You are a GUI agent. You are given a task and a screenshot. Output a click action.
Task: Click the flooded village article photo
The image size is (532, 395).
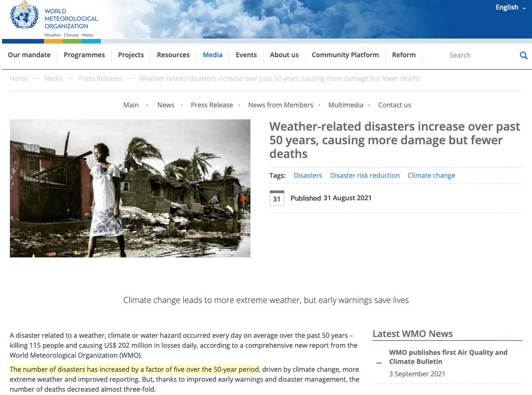click(130, 188)
